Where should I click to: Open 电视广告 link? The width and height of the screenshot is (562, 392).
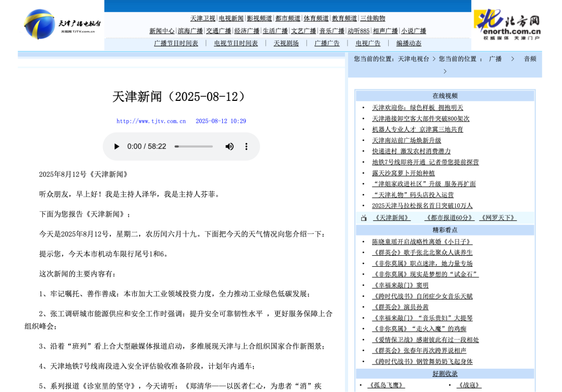pyautogui.click(x=368, y=43)
